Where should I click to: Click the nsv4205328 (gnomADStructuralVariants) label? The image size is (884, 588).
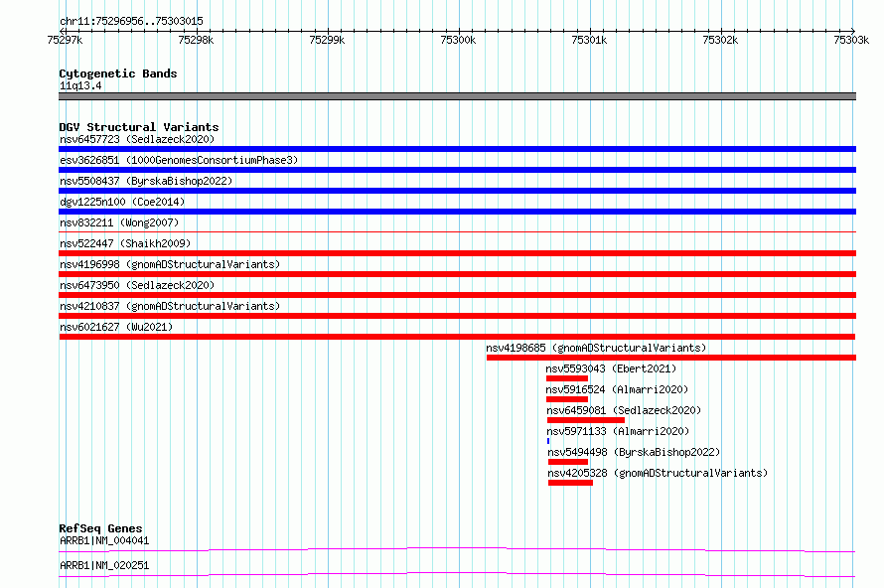[x=658, y=473]
